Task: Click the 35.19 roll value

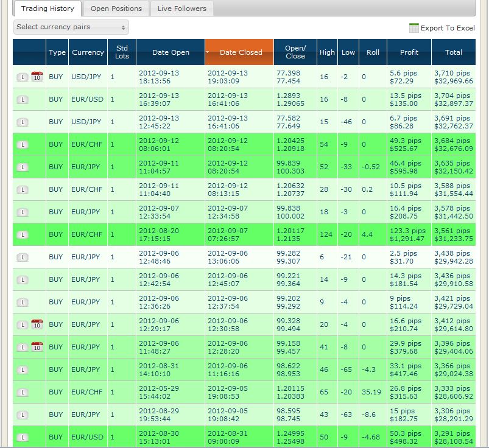Action: 371,392
